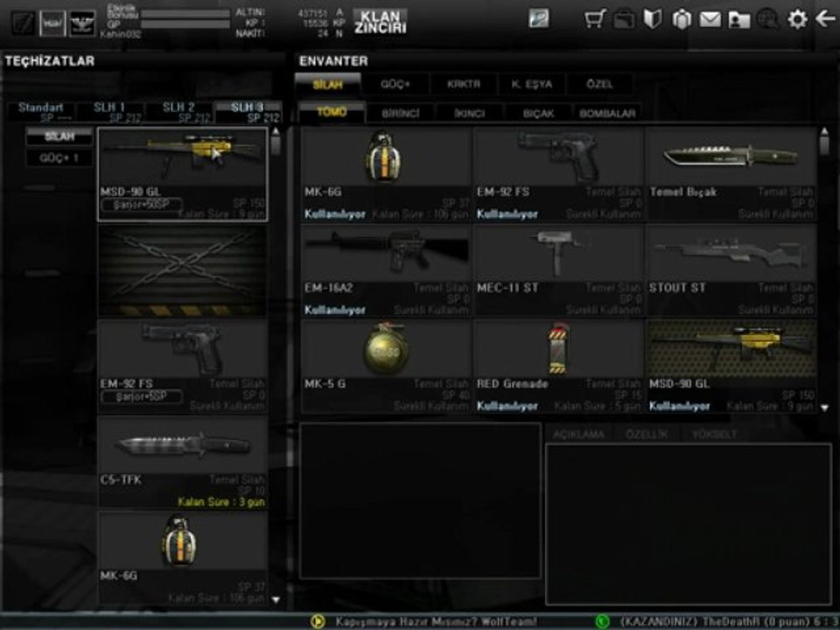The image size is (840, 630).
Task: Click the locked chained equipment slot
Action: (183, 270)
